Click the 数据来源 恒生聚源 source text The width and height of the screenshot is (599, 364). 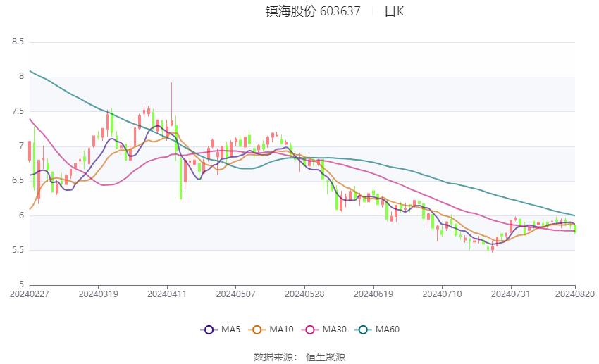pos(299,357)
